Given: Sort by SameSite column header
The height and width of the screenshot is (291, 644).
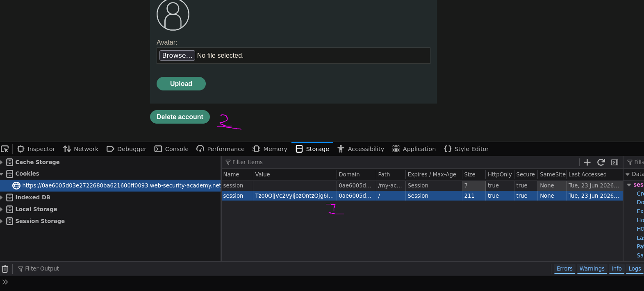Looking at the screenshot, I should click(x=552, y=174).
